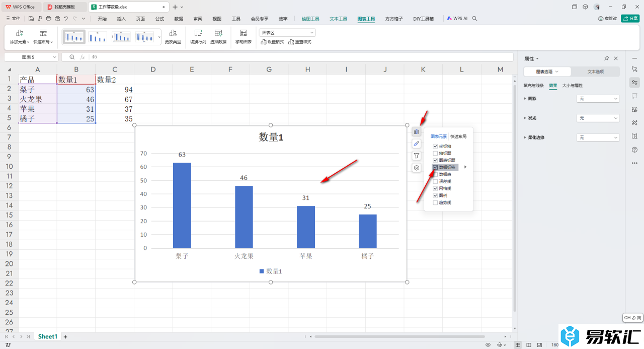Click the zoom magnifier icon in formula bar

pos(72,57)
